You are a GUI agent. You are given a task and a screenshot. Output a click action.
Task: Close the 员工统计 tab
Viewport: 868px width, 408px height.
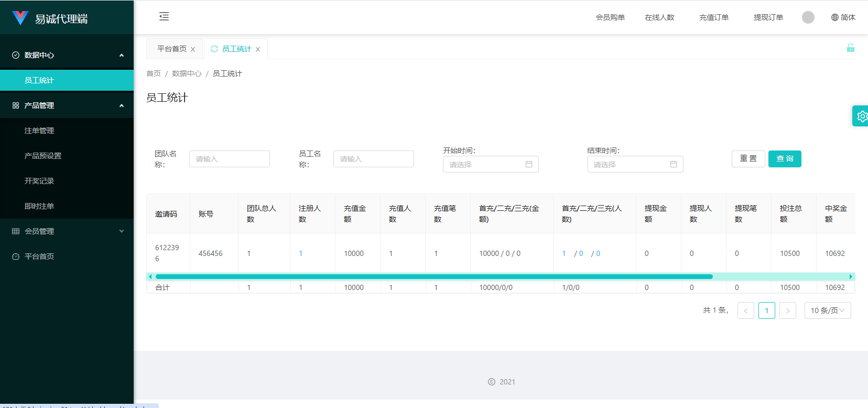(x=258, y=49)
